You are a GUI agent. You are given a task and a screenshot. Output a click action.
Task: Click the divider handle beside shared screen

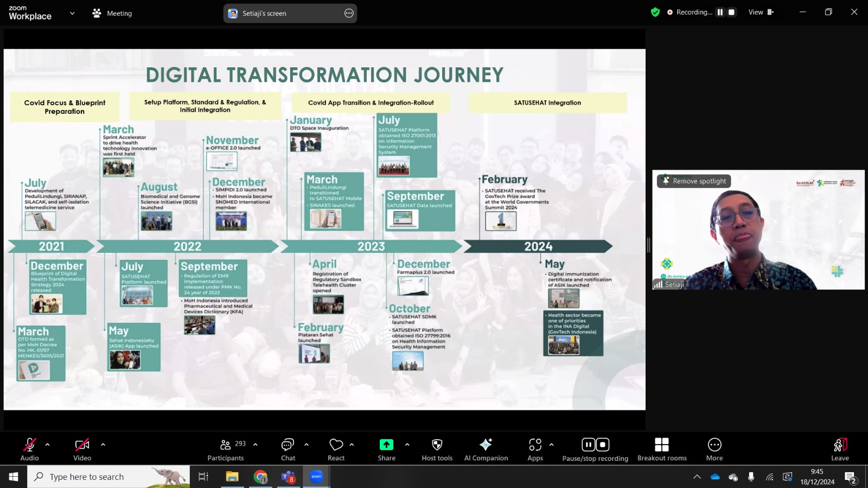point(648,245)
